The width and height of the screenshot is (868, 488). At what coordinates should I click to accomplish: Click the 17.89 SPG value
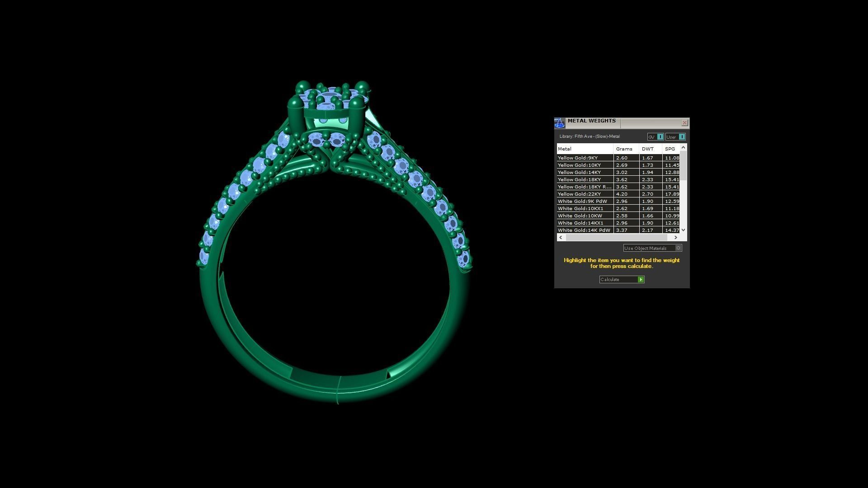pos(672,194)
